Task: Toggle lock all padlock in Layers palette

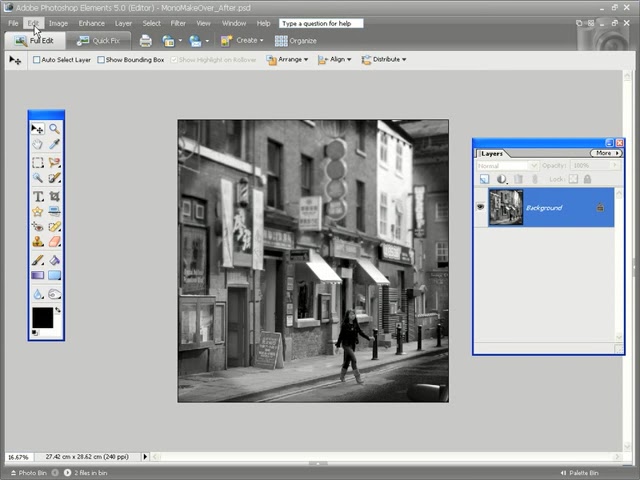Action: tap(587, 179)
